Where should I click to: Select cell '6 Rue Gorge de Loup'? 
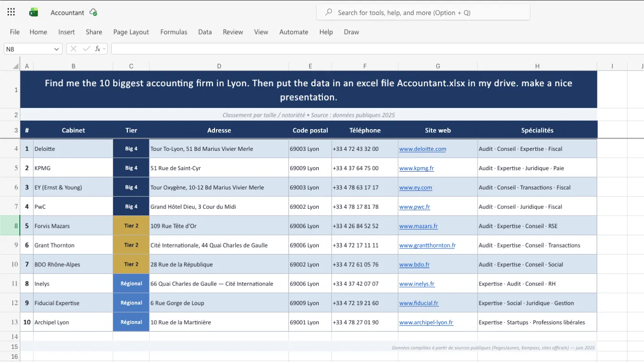pos(219,304)
